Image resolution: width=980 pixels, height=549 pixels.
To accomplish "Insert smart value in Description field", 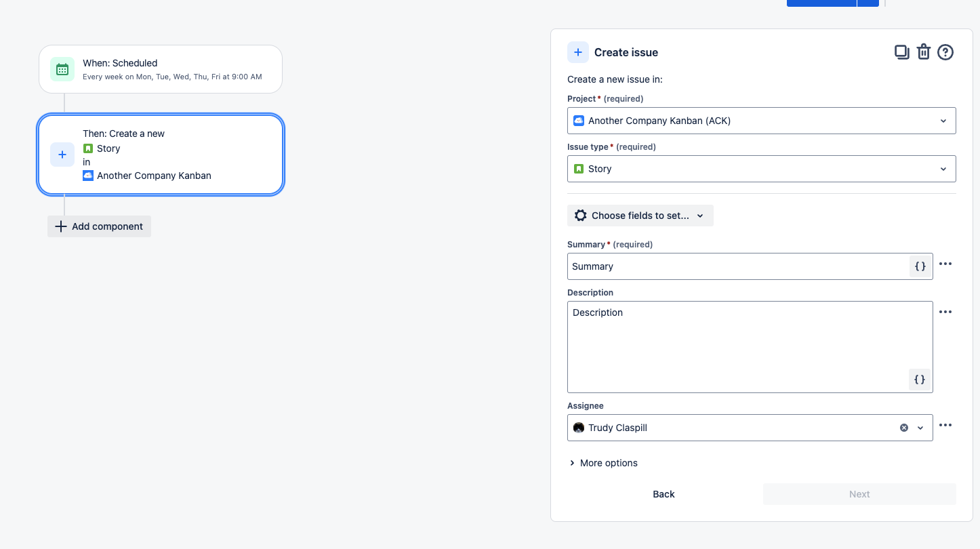I will point(920,379).
